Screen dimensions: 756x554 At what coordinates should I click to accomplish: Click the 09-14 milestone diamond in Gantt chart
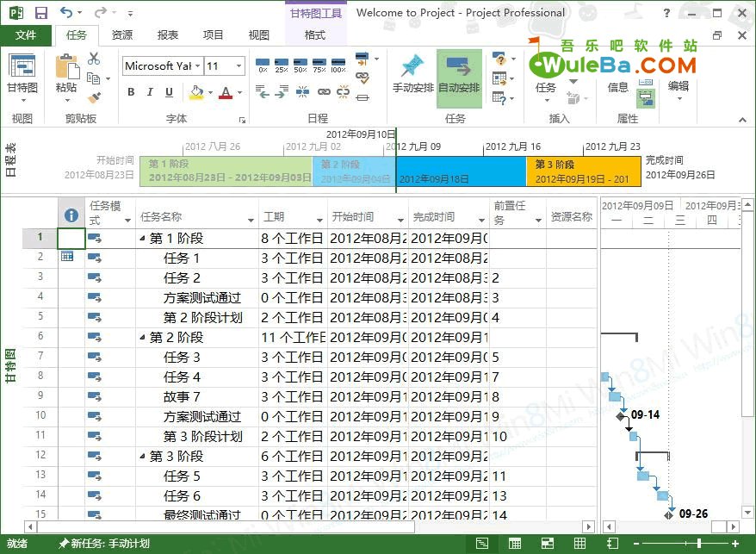click(x=621, y=416)
